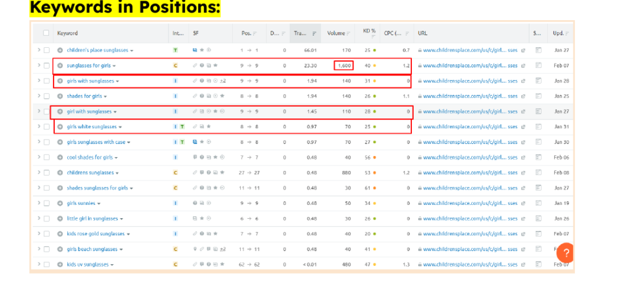Click the Volume column sort icon
The image size is (644, 293).
click(348, 34)
